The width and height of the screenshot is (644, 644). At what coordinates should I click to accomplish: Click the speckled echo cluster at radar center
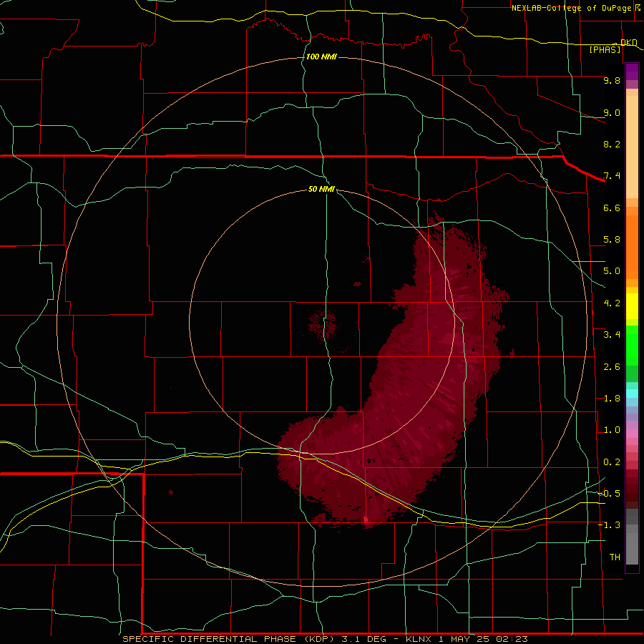323,324
